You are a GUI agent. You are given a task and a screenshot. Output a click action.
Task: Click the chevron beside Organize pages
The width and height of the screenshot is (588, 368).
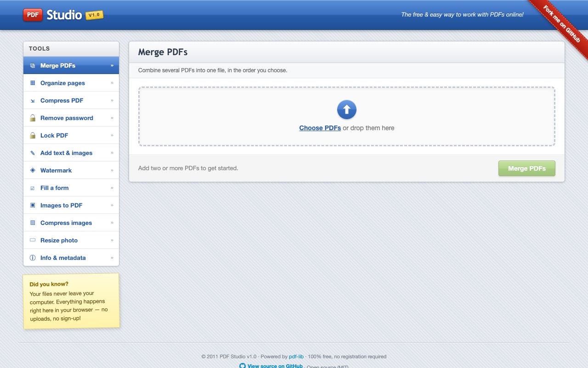click(x=112, y=83)
